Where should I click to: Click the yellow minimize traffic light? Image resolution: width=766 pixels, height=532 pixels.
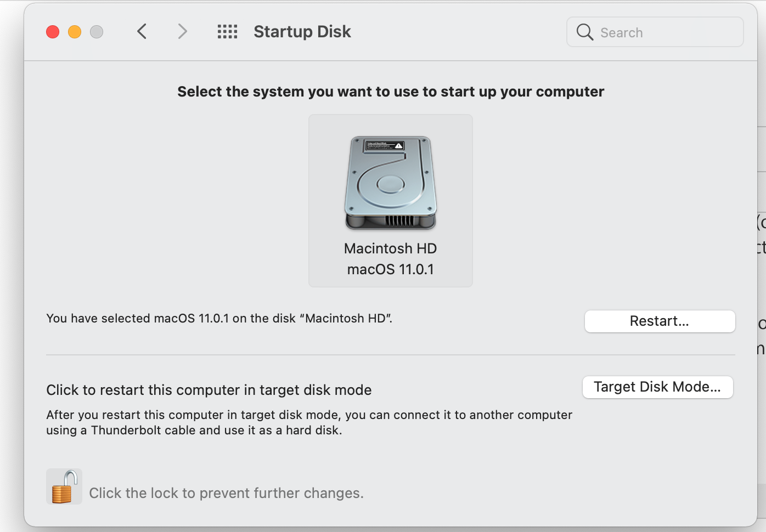click(75, 31)
